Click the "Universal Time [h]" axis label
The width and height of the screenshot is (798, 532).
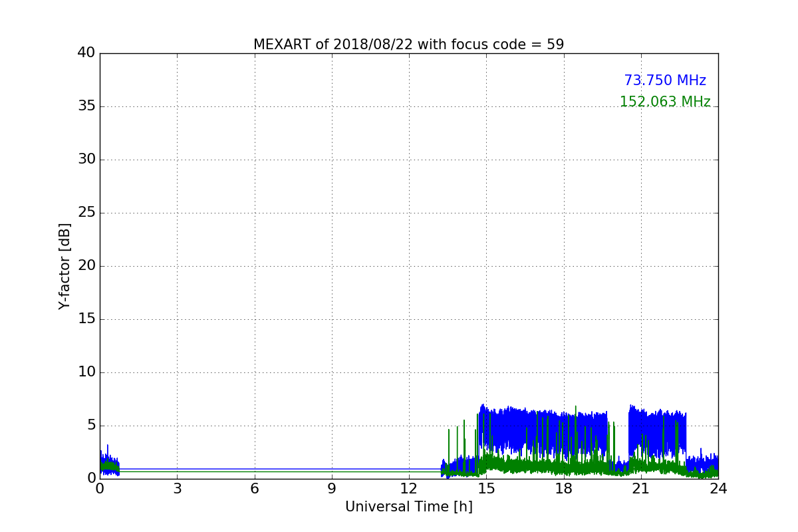coord(409,507)
